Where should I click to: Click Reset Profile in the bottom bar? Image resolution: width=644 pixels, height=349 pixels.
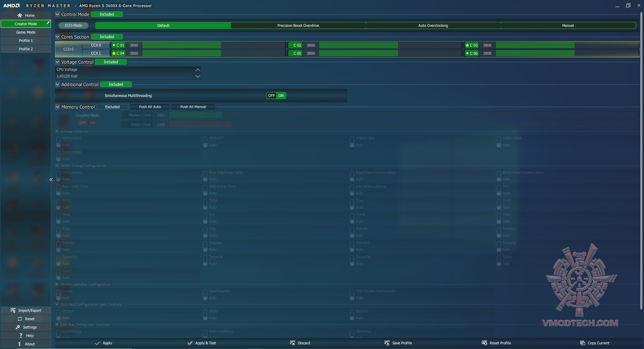(x=496, y=343)
